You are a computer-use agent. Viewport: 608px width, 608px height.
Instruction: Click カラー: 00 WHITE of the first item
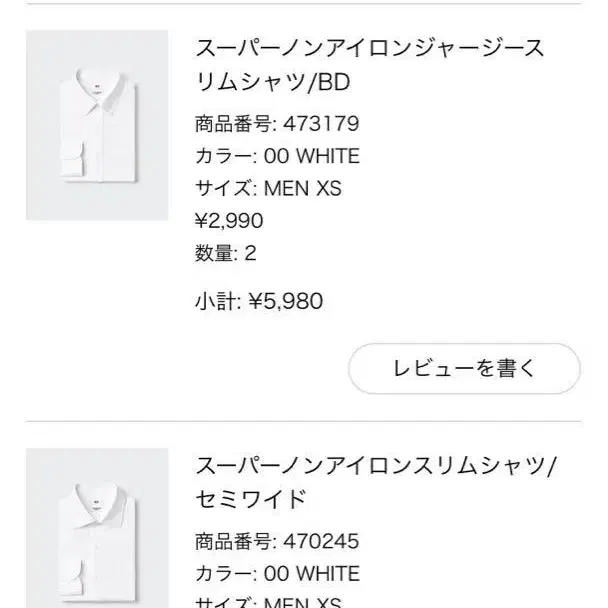click(277, 156)
